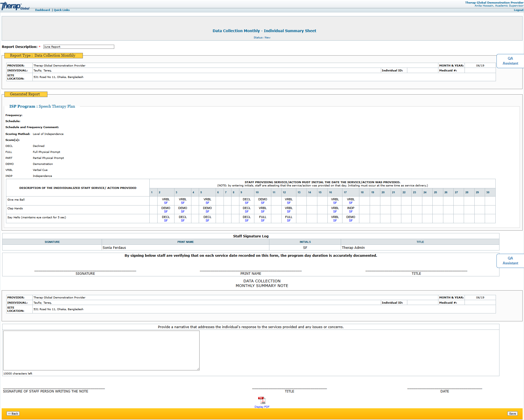This screenshot has width=524, height=420.
Task: Click the textarea resize handle corner
Action: (x=198, y=369)
